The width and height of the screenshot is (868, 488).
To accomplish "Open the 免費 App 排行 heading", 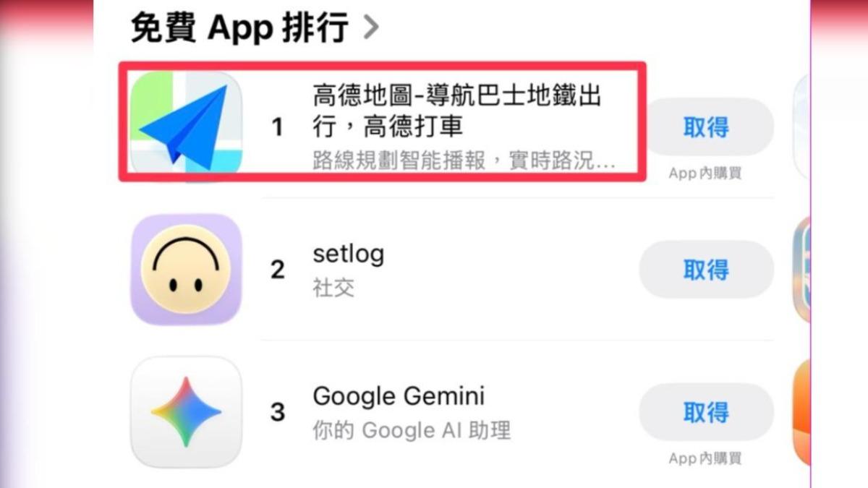I will 239,28.
